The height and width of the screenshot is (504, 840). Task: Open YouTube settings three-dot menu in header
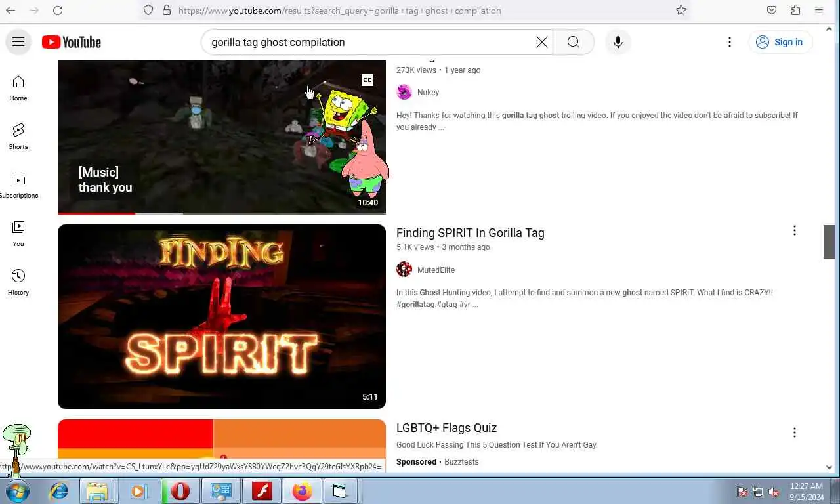[730, 42]
